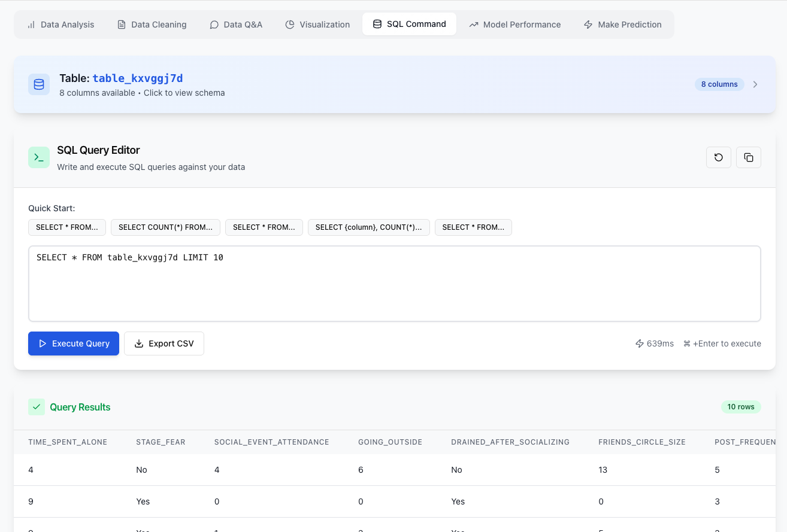The image size is (787, 532).
Task: Copy the query using the copy icon
Action: (x=749, y=157)
